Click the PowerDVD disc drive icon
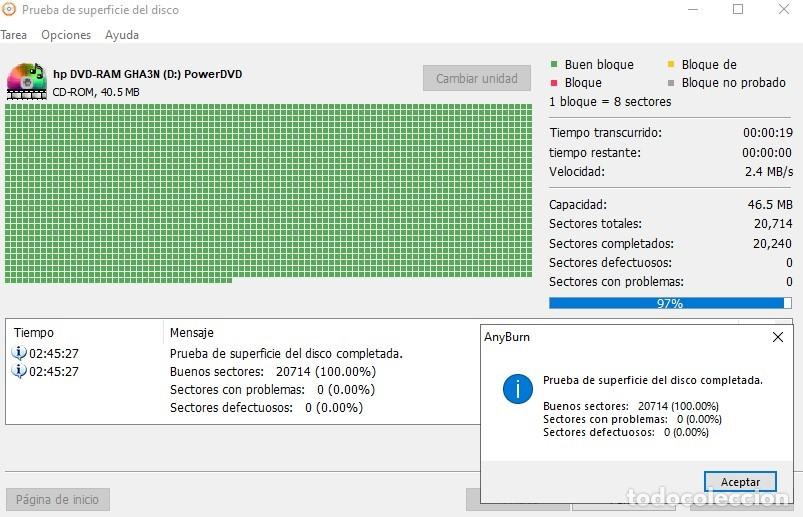Screen dimensions: 803x517 pyautogui.click(x=27, y=81)
